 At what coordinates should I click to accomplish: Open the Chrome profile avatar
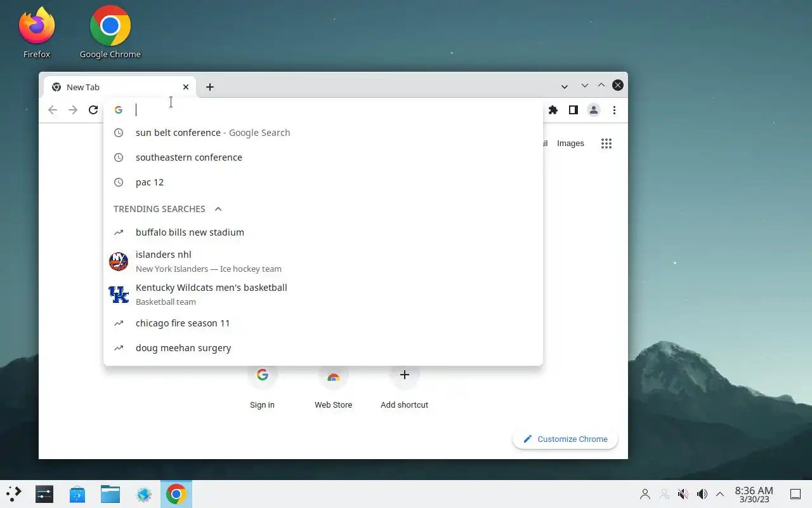[x=594, y=110]
